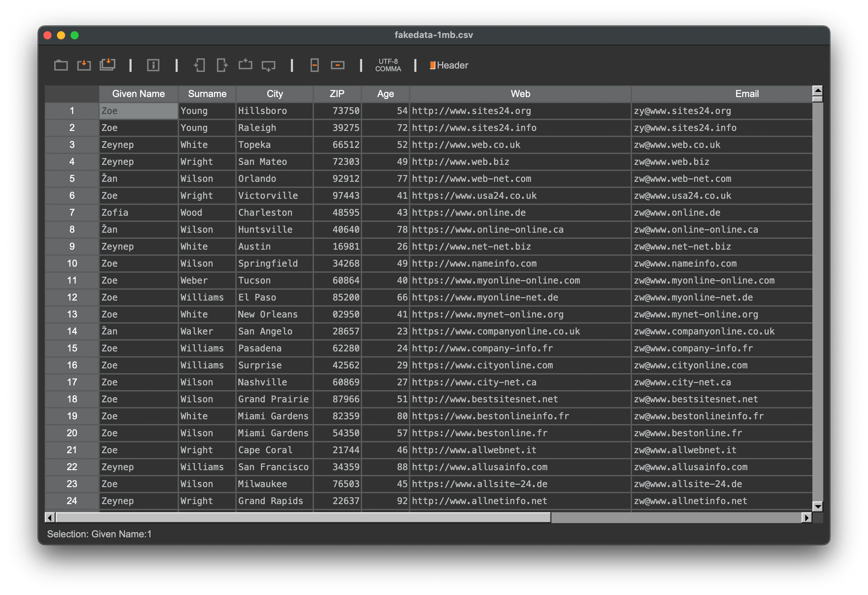
Task: Select the Victorville city cell
Action: (x=274, y=195)
